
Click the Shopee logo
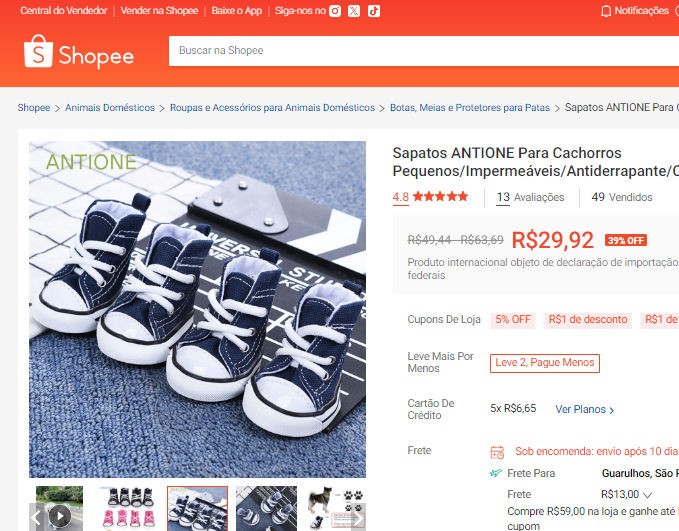79,52
